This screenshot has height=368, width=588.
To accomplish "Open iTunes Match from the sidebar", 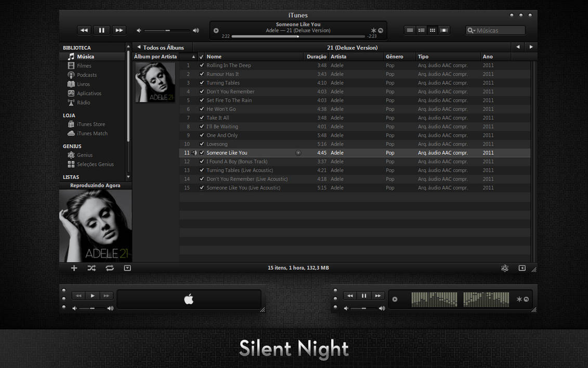I will [92, 133].
